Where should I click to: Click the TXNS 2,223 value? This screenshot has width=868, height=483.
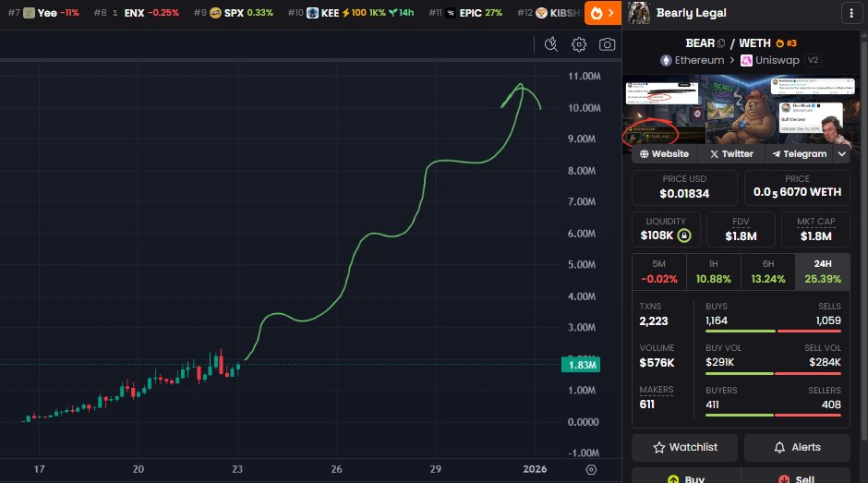click(x=654, y=321)
